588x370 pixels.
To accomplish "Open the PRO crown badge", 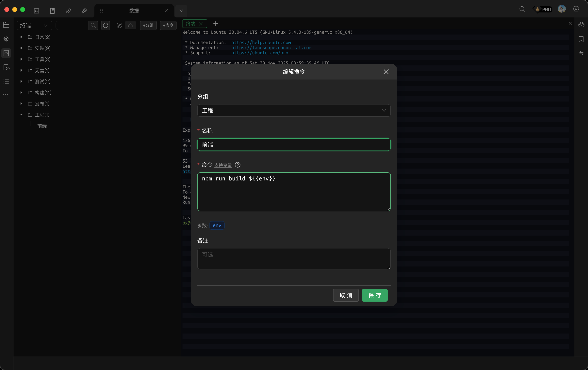I will coord(543,9).
